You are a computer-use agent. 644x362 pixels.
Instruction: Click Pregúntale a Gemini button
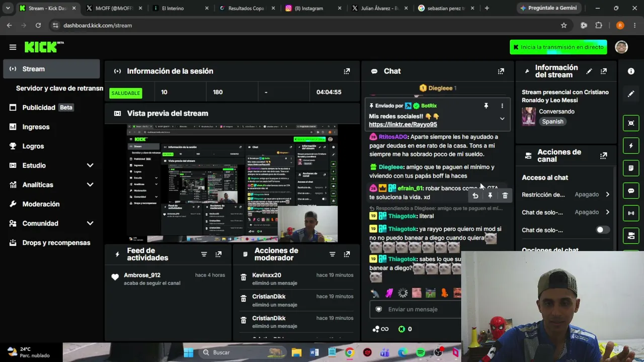click(x=548, y=8)
